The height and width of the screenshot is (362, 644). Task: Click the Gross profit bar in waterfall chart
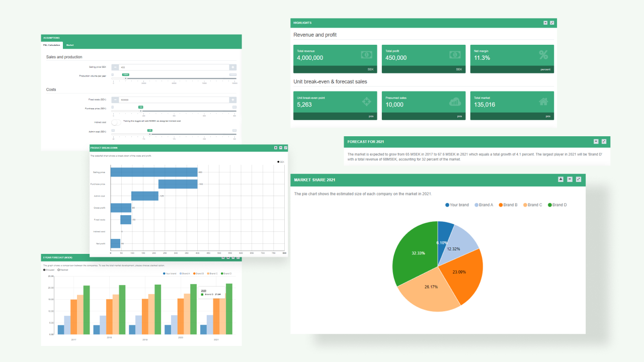pyautogui.click(x=121, y=208)
